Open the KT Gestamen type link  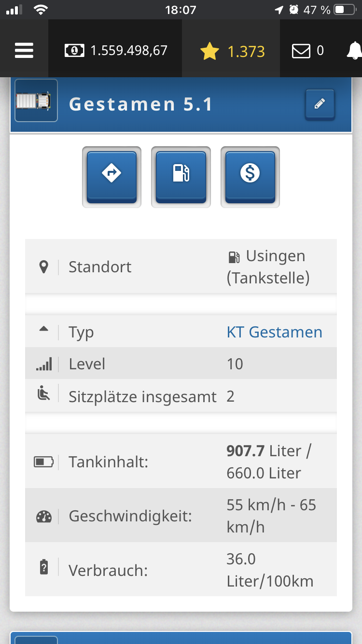pos(274,332)
